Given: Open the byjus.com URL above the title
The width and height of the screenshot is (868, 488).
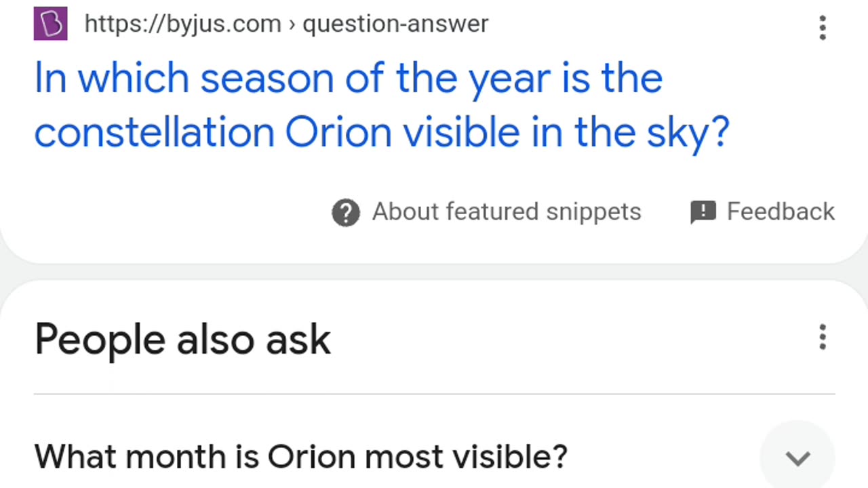Looking at the screenshot, I should click(182, 24).
